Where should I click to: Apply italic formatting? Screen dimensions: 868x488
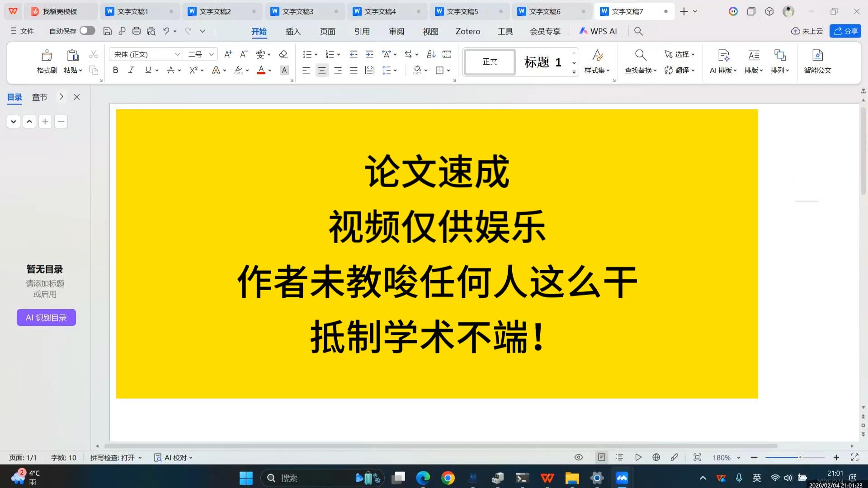pos(131,70)
